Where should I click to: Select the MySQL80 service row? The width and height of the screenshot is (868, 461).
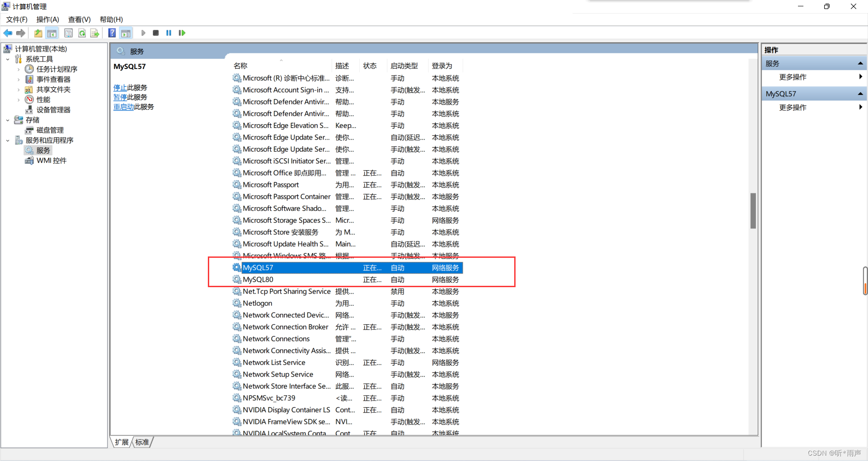point(347,279)
